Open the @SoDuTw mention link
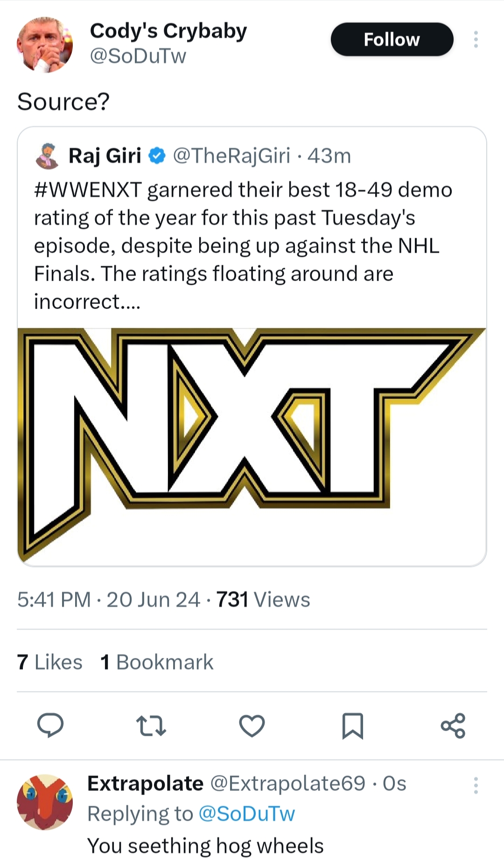Screen dimensions: 504x866 (247, 814)
